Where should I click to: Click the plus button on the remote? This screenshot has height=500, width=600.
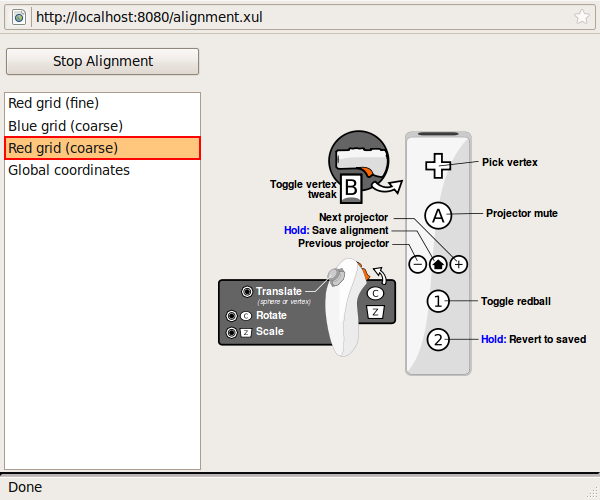pyautogui.click(x=458, y=264)
